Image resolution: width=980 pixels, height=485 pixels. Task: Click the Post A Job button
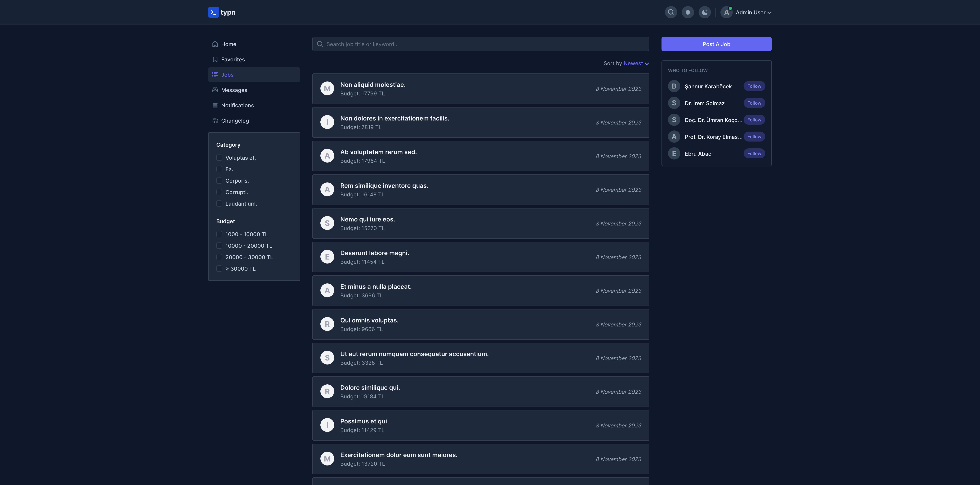click(x=716, y=44)
